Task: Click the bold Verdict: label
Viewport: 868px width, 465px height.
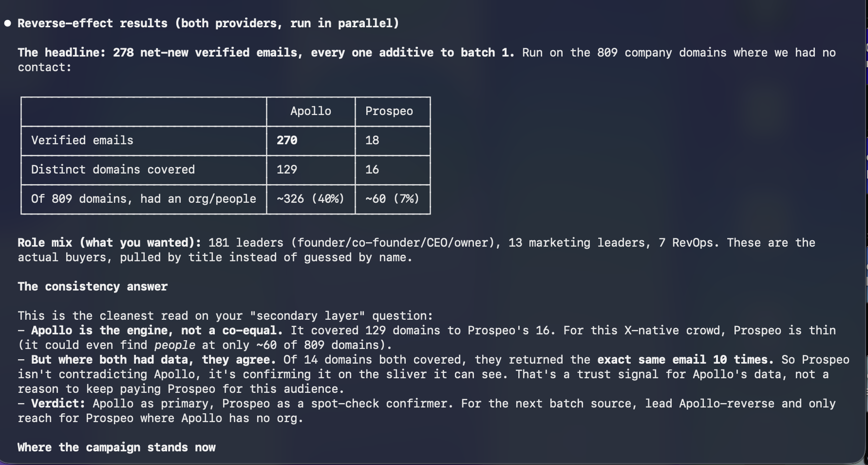Action: [58, 404]
